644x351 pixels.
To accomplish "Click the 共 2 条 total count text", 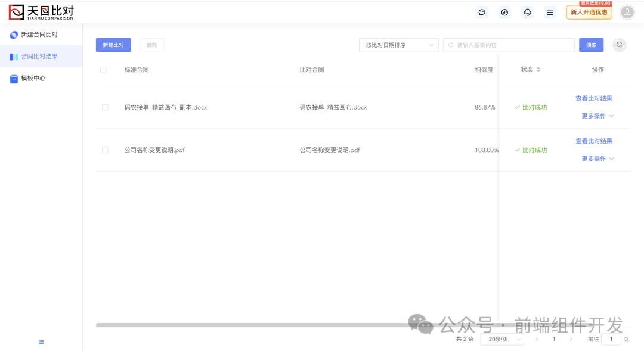I will [465, 339].
